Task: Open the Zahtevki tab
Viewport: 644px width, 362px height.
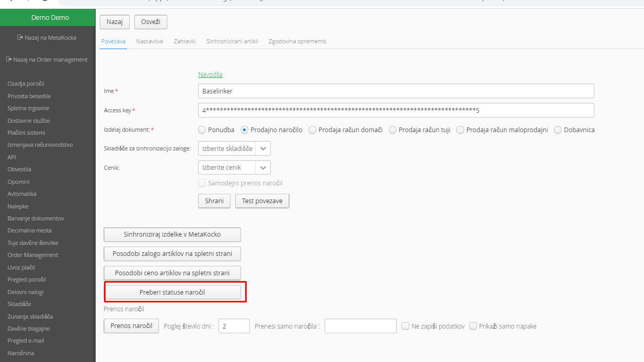Action: (185, 41)
